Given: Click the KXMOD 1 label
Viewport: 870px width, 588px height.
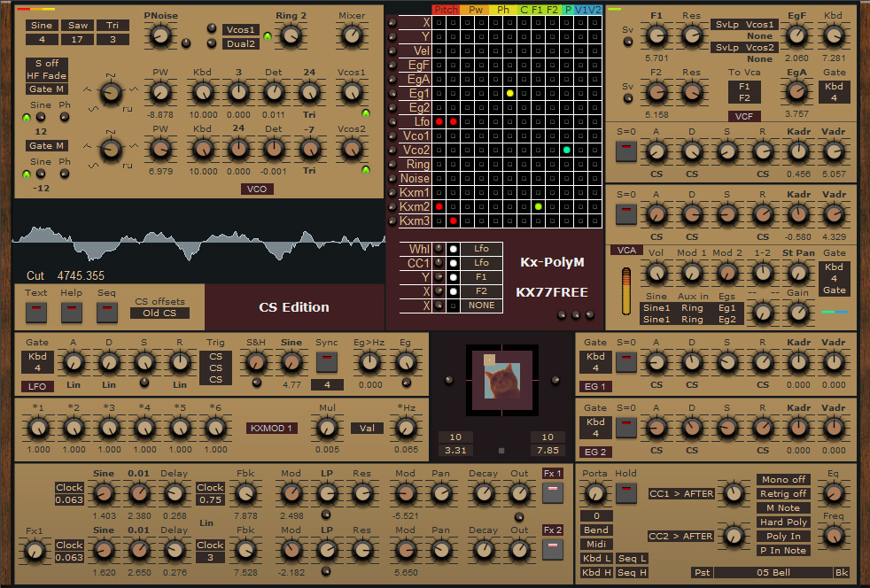Looking at the screenshot, I should [272, 429].
